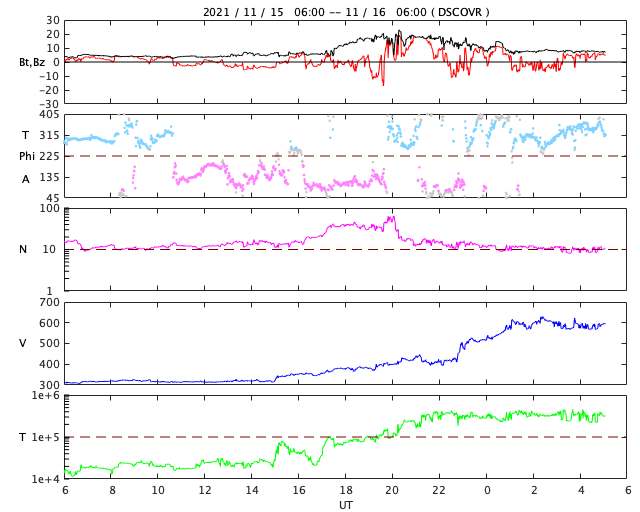Image resolution: width=640 pixels, height=512 pixels.
Task: Click the '2' hour tick on UT axis
Action: pyautogui.click(x=534, y=490)
